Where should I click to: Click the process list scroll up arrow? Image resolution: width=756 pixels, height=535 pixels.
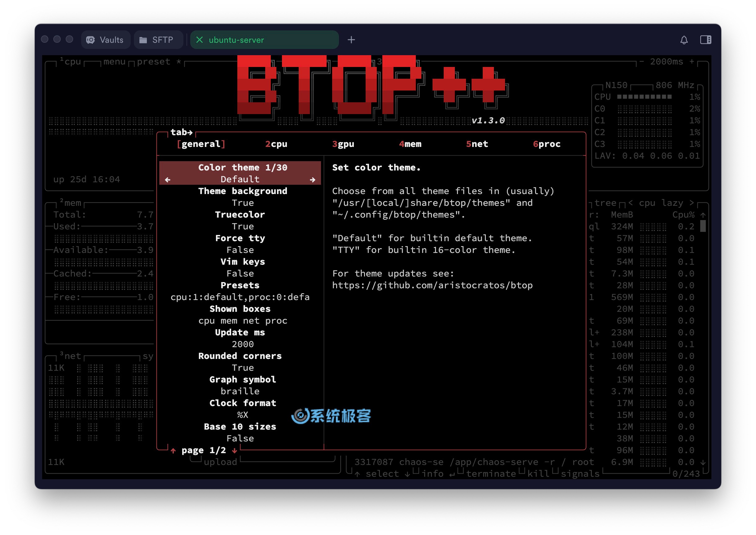703,215
